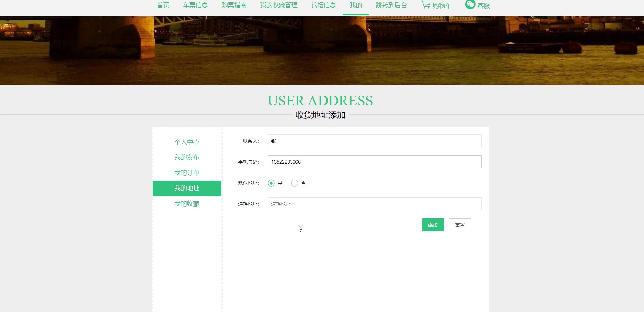Go to 首页 in the navigation bar
The height and width of the screenshot is (312, 644).
pyautogui.click(x=163, y=5)
